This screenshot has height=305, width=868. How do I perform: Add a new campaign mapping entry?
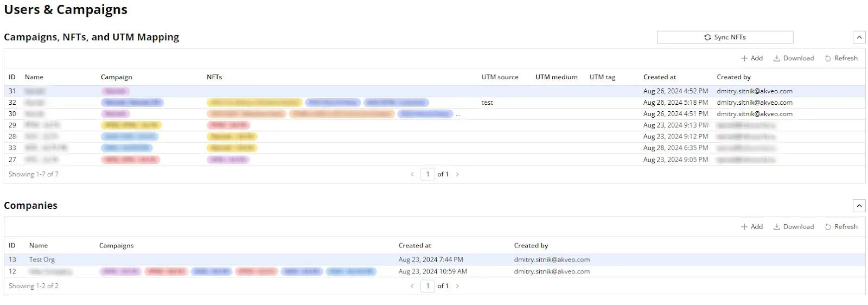point(752,58)
